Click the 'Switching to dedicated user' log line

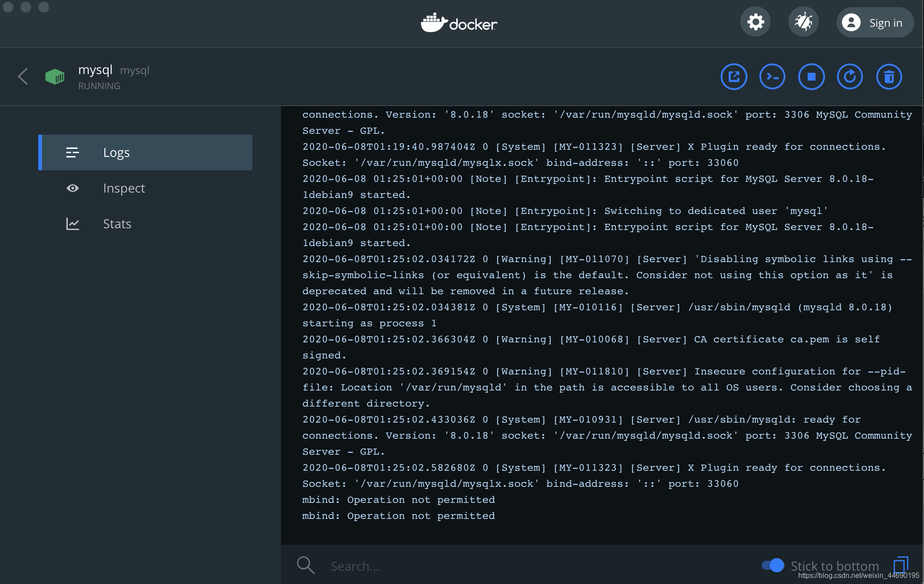point(565,211)
